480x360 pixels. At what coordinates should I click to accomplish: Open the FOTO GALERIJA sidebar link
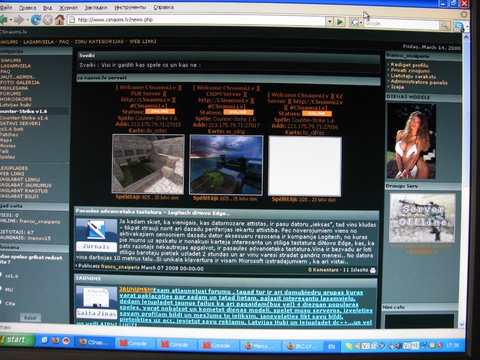[19, 82]
